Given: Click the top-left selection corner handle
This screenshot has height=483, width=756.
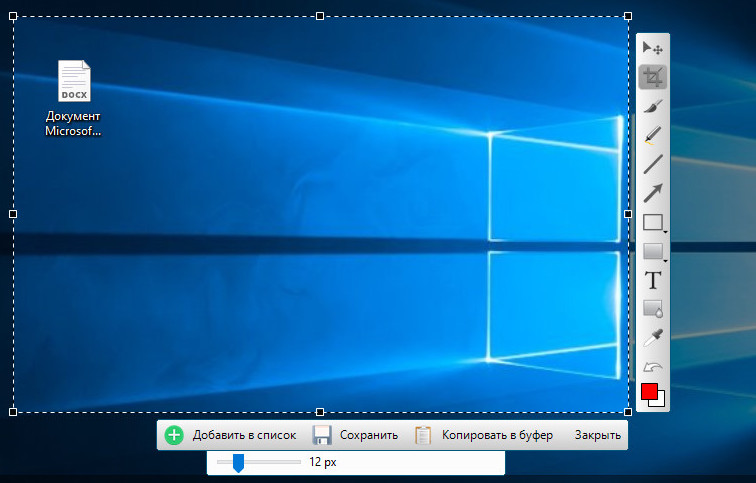Looking at the screenshot, I should pyautogui.click(x=13, y=16).
